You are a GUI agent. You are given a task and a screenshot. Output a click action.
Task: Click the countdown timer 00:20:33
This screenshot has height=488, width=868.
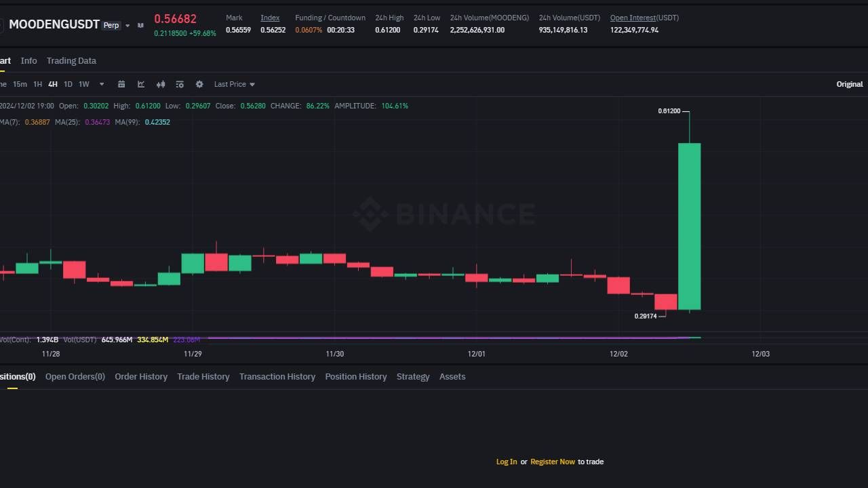click(x=340, y=30)
